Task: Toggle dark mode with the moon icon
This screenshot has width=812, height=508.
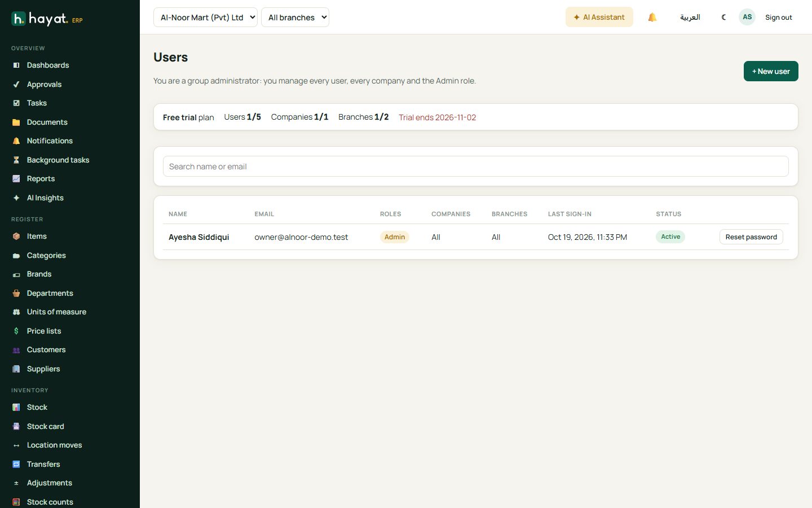Action: click(724, 17)
